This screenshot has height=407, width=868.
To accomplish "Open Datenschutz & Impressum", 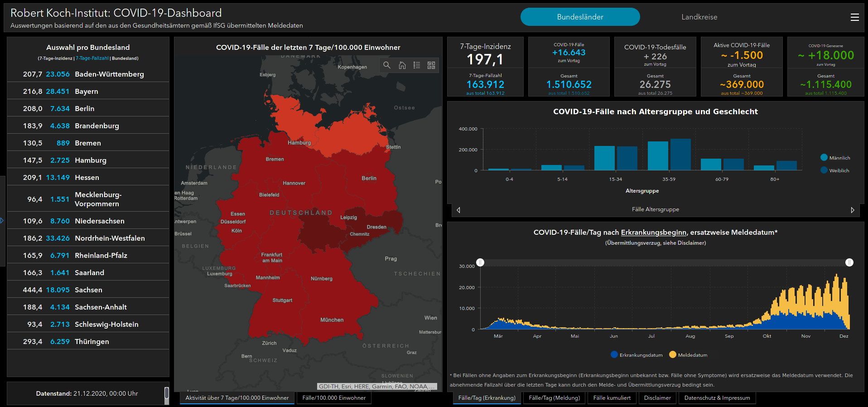I will click(717, 398).
